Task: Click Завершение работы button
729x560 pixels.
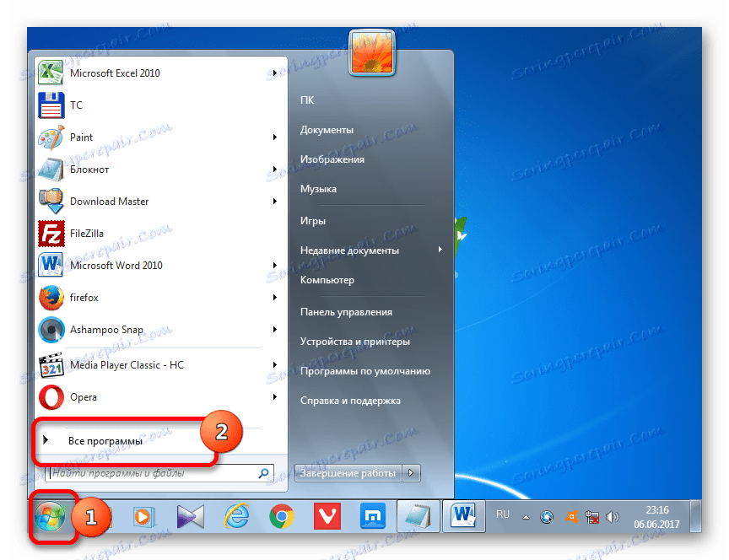Action: 348,473
